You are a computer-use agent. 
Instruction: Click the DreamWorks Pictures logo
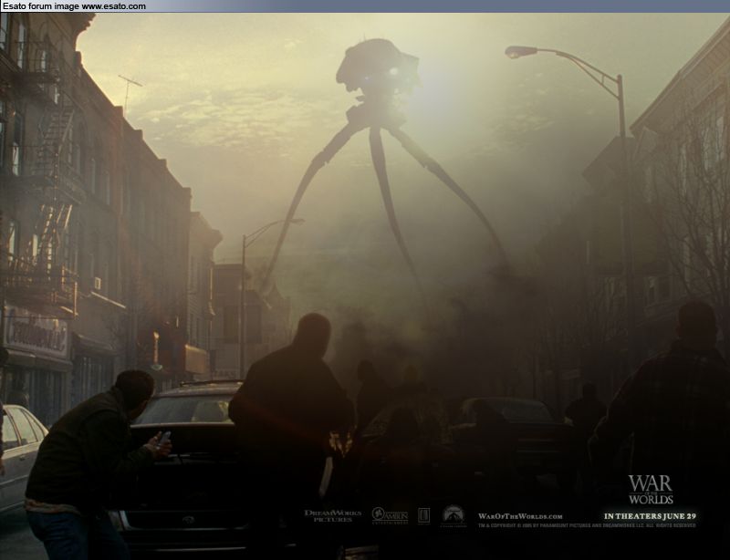[x=333, y=515]
